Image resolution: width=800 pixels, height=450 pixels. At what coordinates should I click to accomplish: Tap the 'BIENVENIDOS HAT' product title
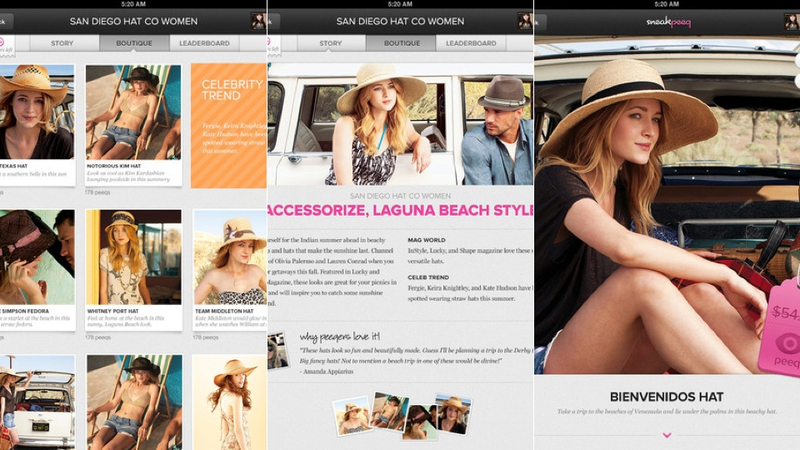coord(667,396)
